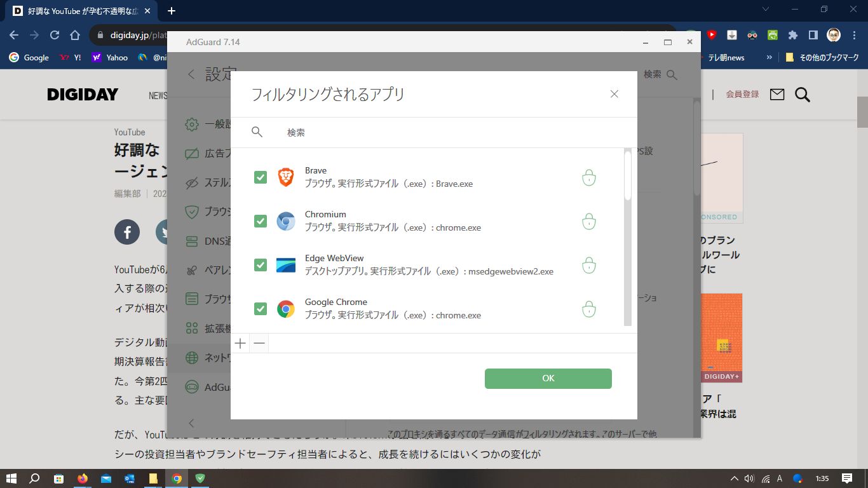Collapse the AdGuard sidebar with the chevron

coord(191,423)
